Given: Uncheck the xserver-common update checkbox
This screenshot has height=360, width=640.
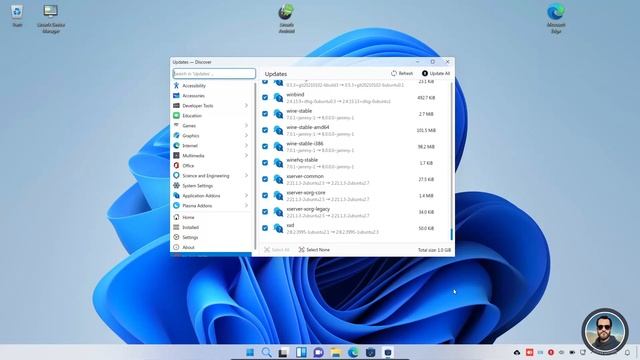Looking at the screenshot, I should click(x=265, y=179).
